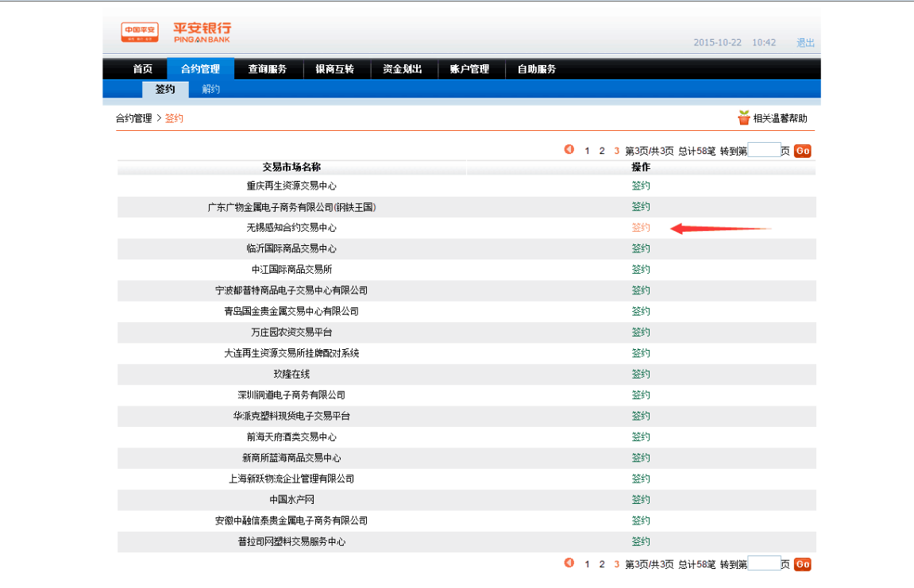Switch to the 签约 sub-tab

165,89
